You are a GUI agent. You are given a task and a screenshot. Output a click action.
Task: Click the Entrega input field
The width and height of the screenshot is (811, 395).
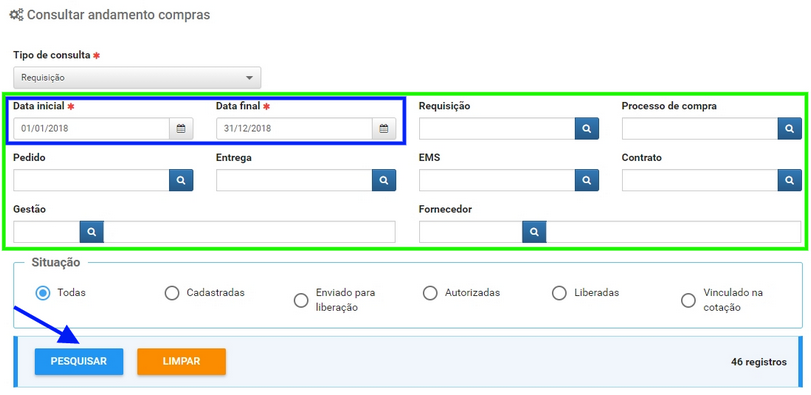(x=294, y=180)
